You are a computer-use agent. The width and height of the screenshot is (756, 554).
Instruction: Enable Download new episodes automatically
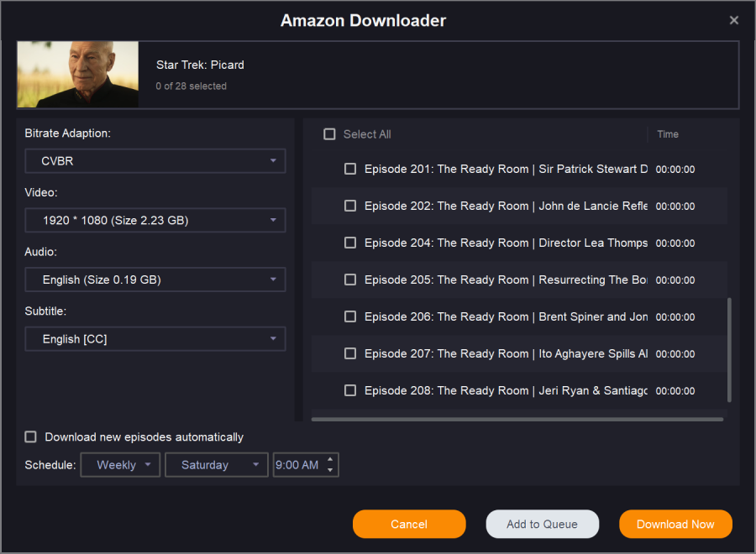pyautogui.click(x=31, y=437)
